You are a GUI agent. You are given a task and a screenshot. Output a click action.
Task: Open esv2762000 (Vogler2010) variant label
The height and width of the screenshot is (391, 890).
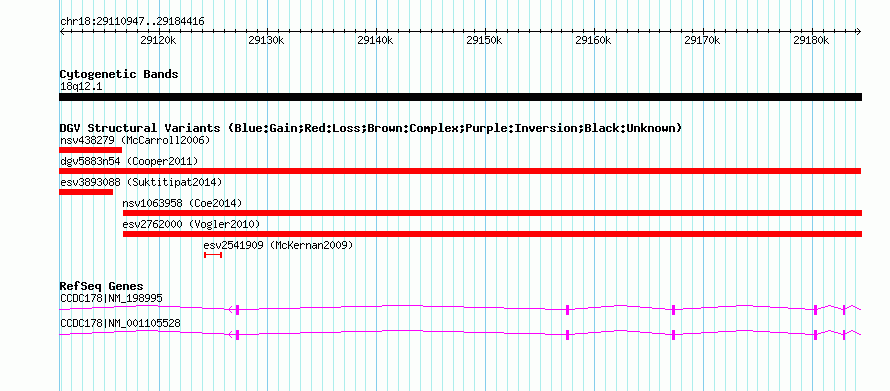pos(191,224)
